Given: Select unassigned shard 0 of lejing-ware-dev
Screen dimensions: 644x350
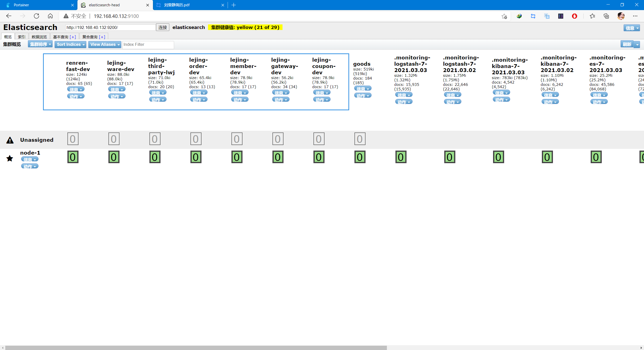Looking at the screenshot, I should (x=114, y=139).
